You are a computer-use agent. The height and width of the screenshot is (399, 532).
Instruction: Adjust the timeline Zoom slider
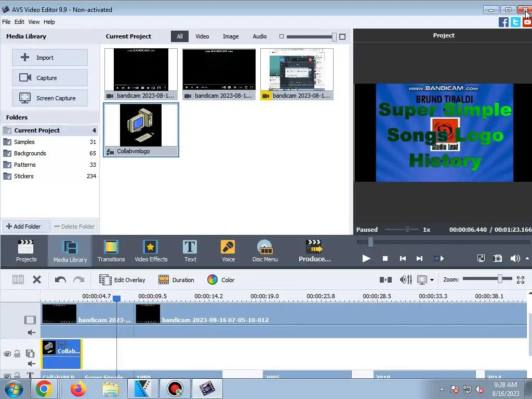point(500,279)
